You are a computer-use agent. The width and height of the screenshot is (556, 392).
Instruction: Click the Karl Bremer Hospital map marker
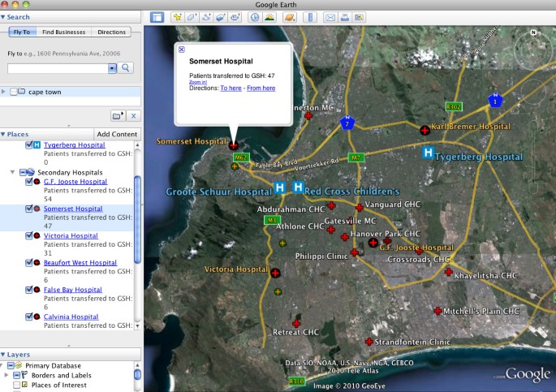[x=425, y=131]
